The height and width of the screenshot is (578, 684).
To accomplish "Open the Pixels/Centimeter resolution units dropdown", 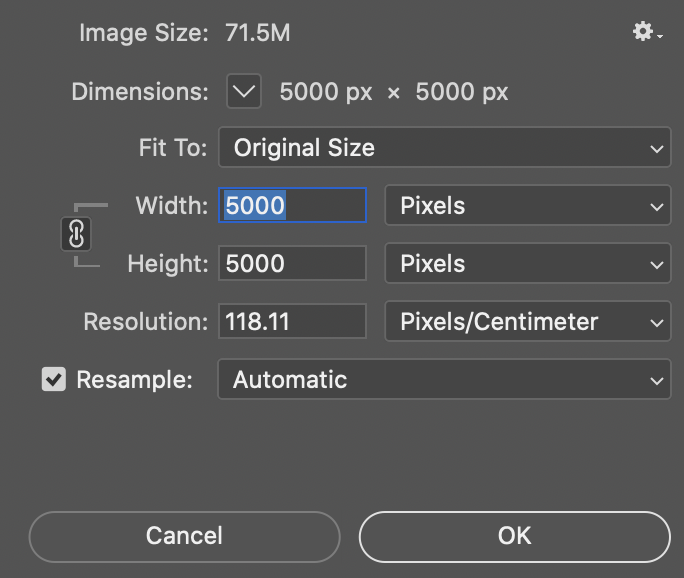I will 527,322.
